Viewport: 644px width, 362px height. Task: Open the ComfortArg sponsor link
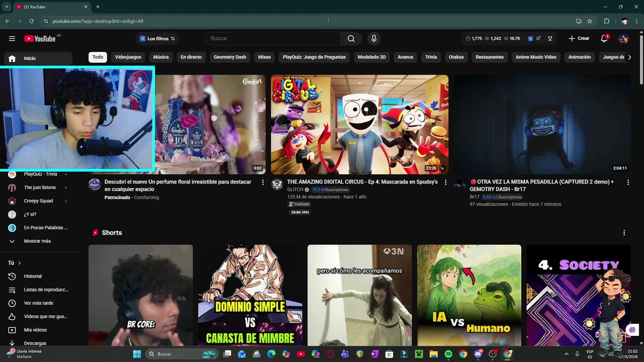click(x=146, y=198)
